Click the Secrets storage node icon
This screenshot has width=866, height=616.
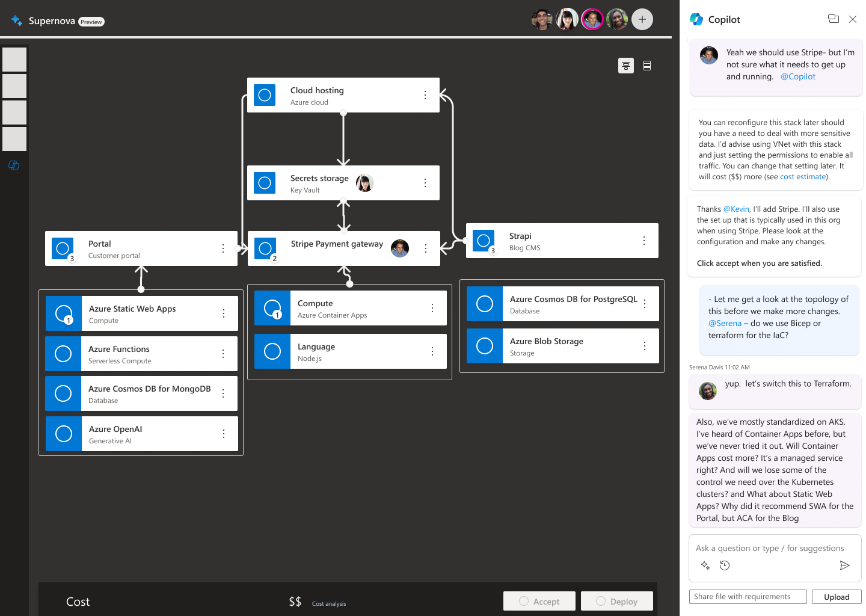pos(265,183)
